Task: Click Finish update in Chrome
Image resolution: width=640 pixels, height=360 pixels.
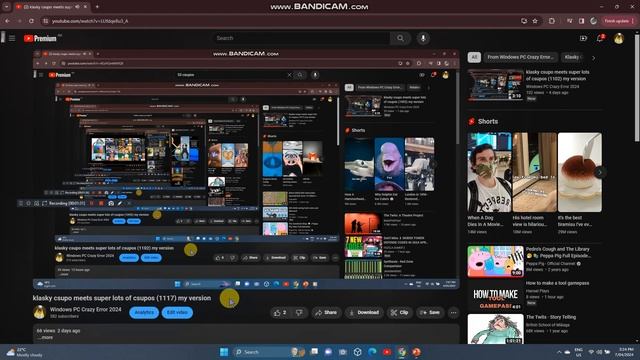Action: (x=619, y=21)
